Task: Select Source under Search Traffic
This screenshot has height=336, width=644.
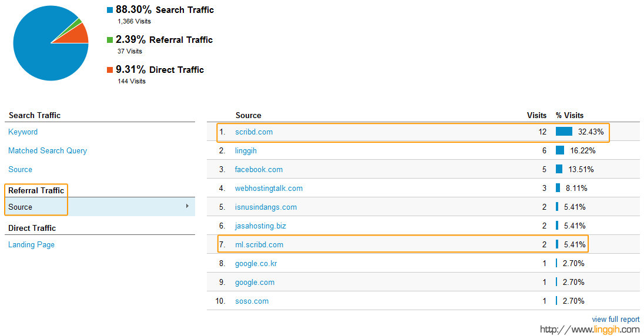Action: click(21, 170)
